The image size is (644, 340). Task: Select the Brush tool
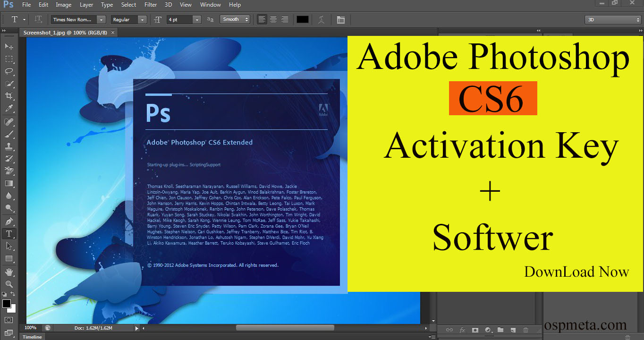(x=8, y=134)
